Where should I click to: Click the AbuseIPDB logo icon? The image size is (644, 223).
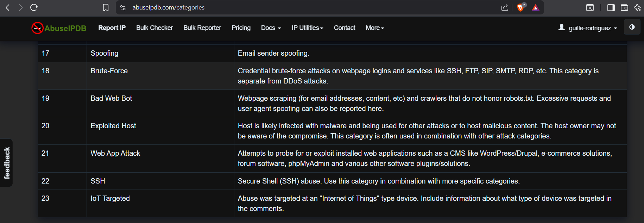37,28
